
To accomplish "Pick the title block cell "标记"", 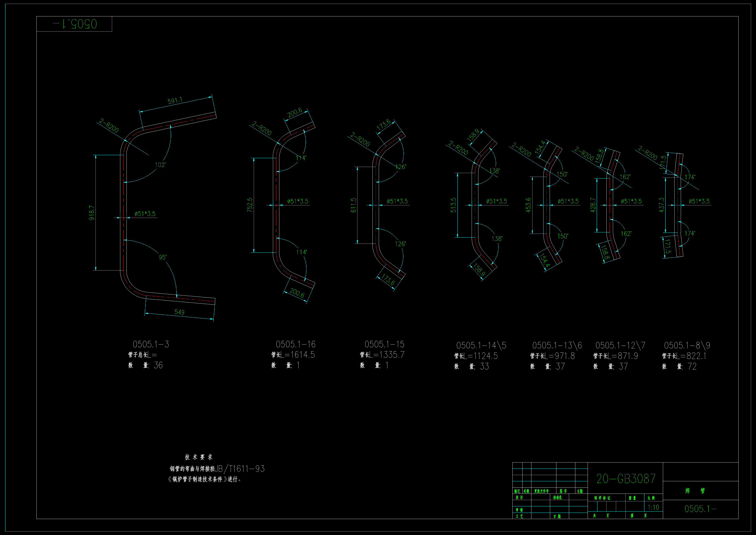I will point(517,491).
